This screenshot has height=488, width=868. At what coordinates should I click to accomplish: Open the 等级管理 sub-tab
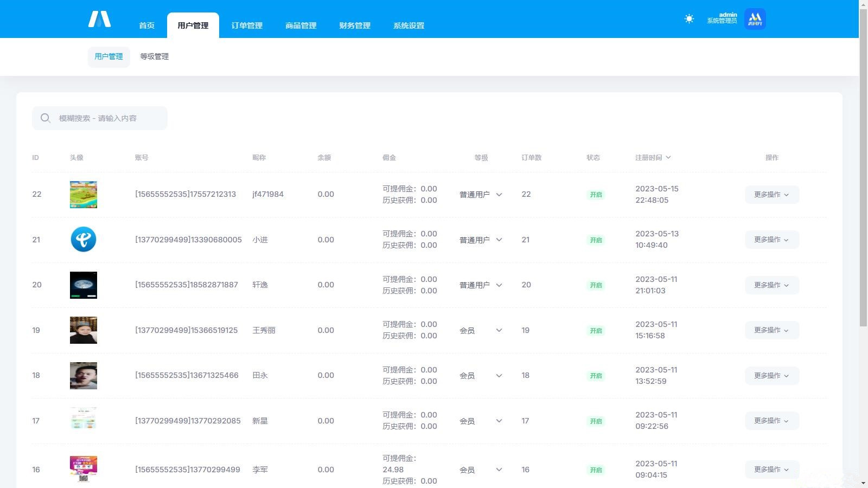[155, 56]
